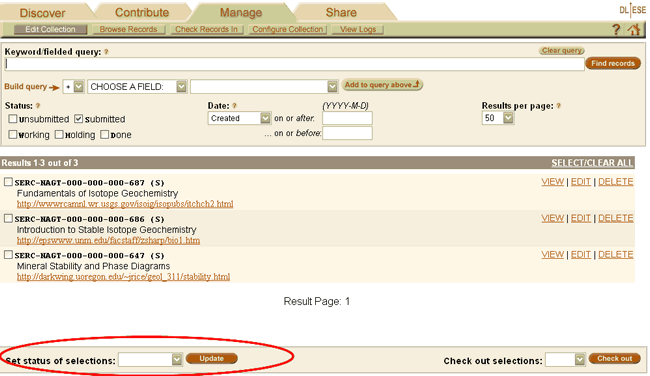Image resolution: width=650 pixels, height=376 pixels.
Task: Click the 'on or after' date field
Action: coord(347,118)
